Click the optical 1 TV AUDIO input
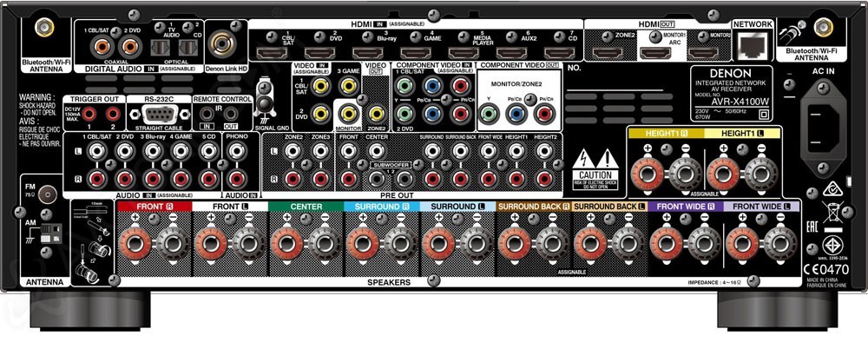This screenshot has height=342, width=868. point(161,48)
